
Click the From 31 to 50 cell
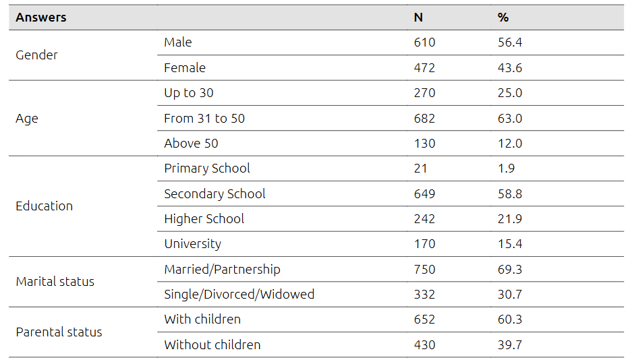point(204,119)
